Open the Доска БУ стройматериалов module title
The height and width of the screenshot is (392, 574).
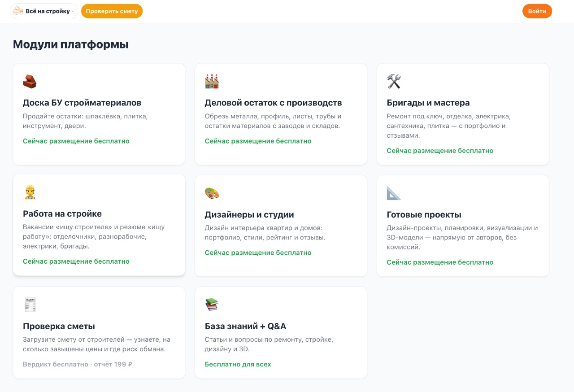(x=82, y=103)
